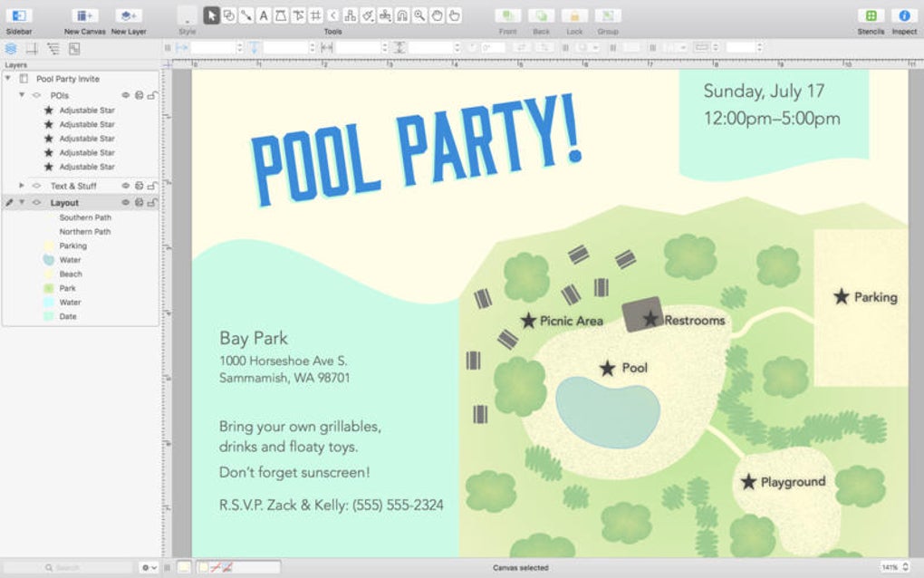924x578 pixels.
Task: Switch to the Layers sidebar tab
Action: 11,49
